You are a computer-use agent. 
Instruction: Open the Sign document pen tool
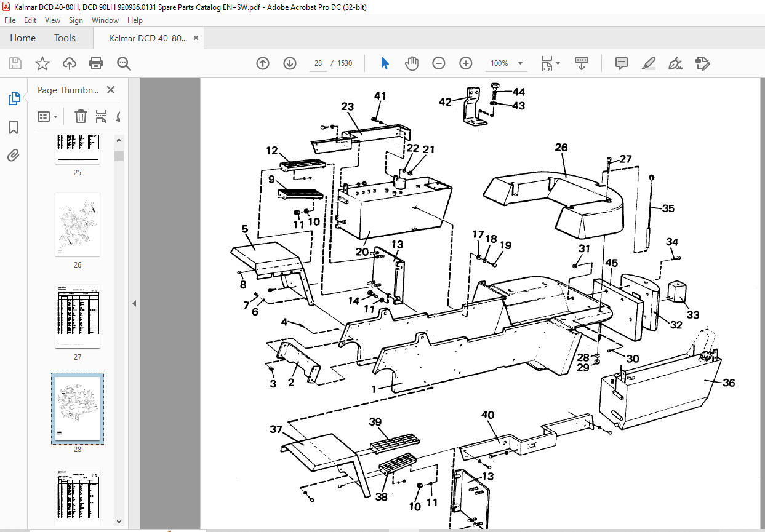tap(675, 63)
